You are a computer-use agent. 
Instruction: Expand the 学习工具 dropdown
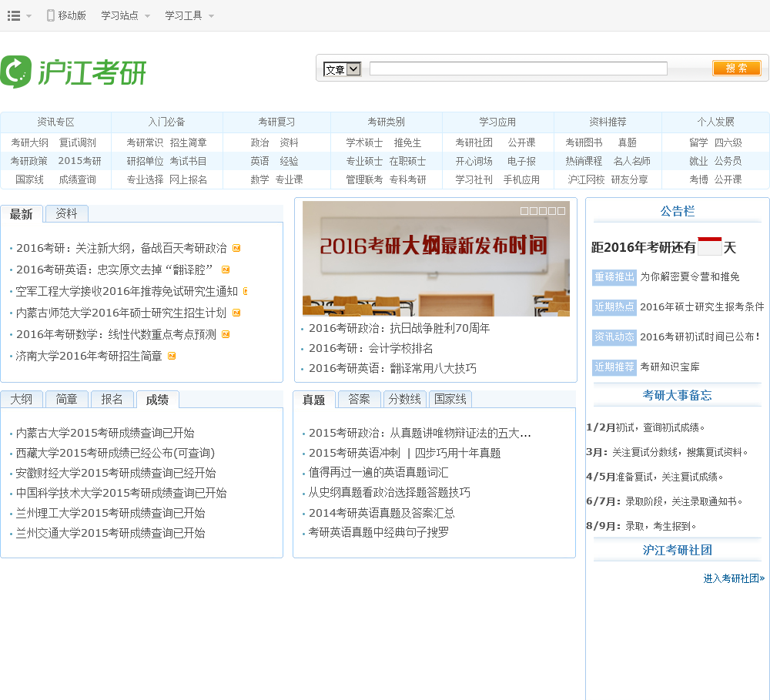pos(189,15)
